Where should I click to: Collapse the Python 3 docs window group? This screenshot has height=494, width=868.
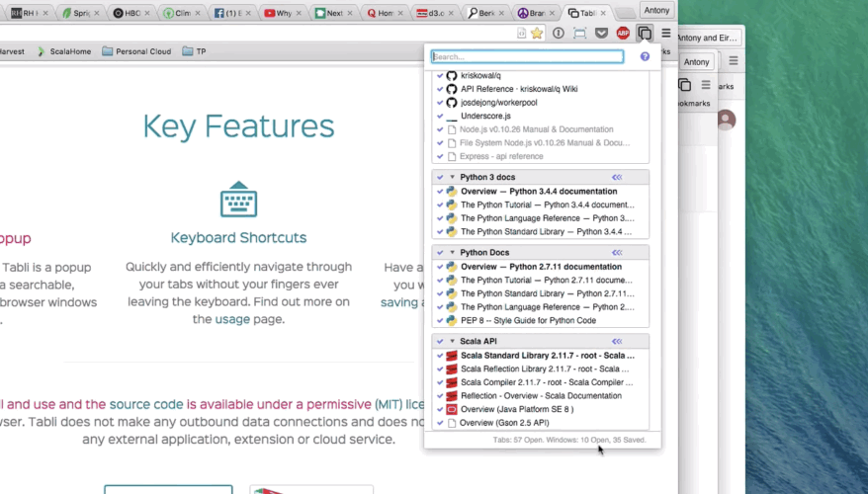(452, 177)
